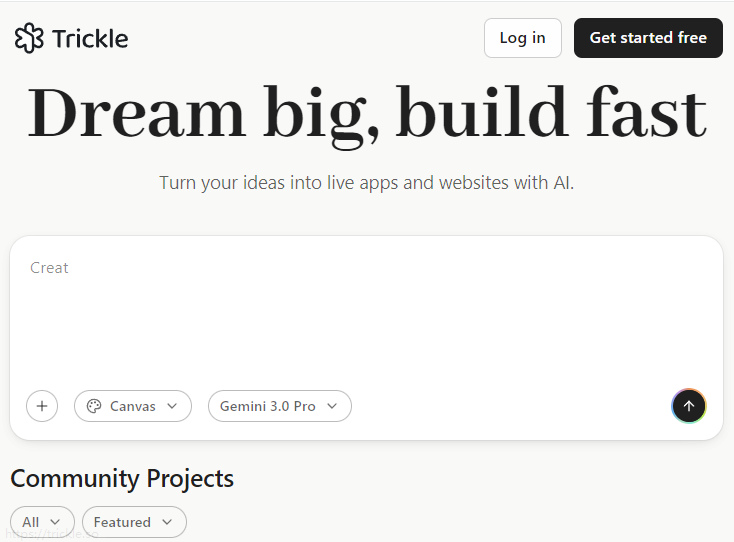Click the Community Projects heading
The height and width of the screenshot is (542, 734).
tap(122, 479)
